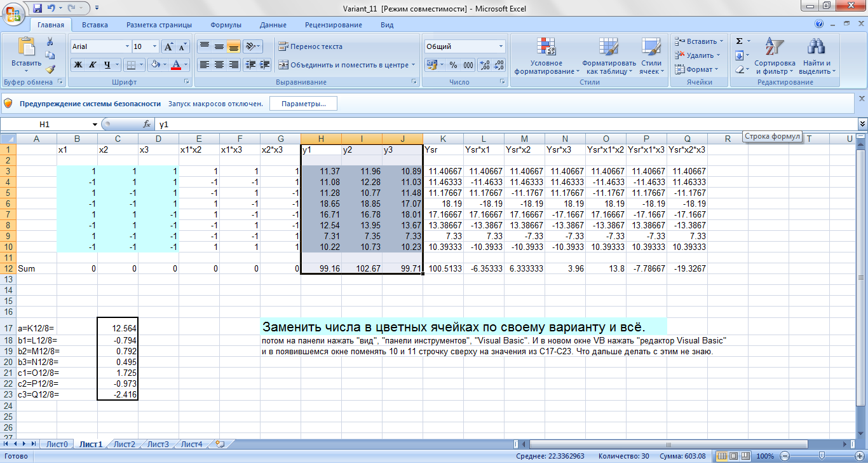Select column header K
Screen dimensions: 868x463
click(x=443, y=139)
